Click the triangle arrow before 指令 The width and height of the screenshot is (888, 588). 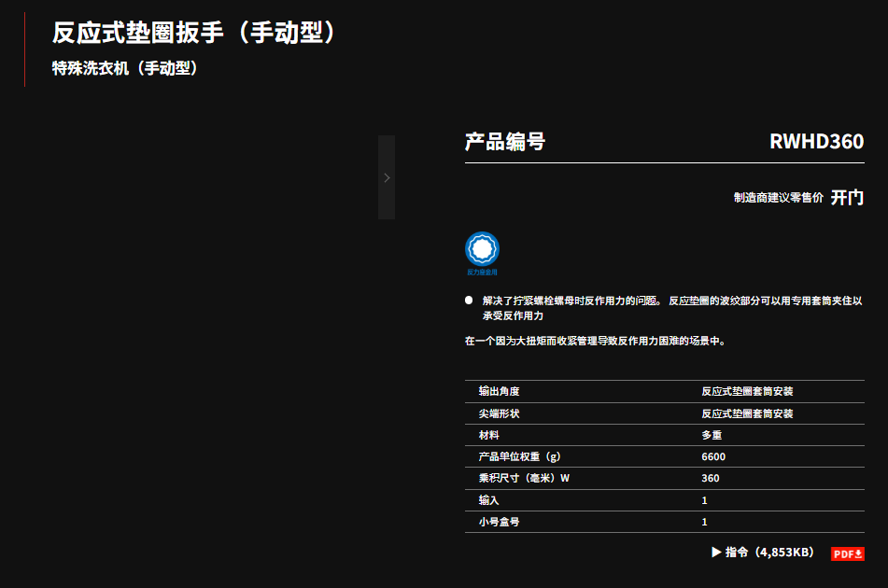click(716, 553)
